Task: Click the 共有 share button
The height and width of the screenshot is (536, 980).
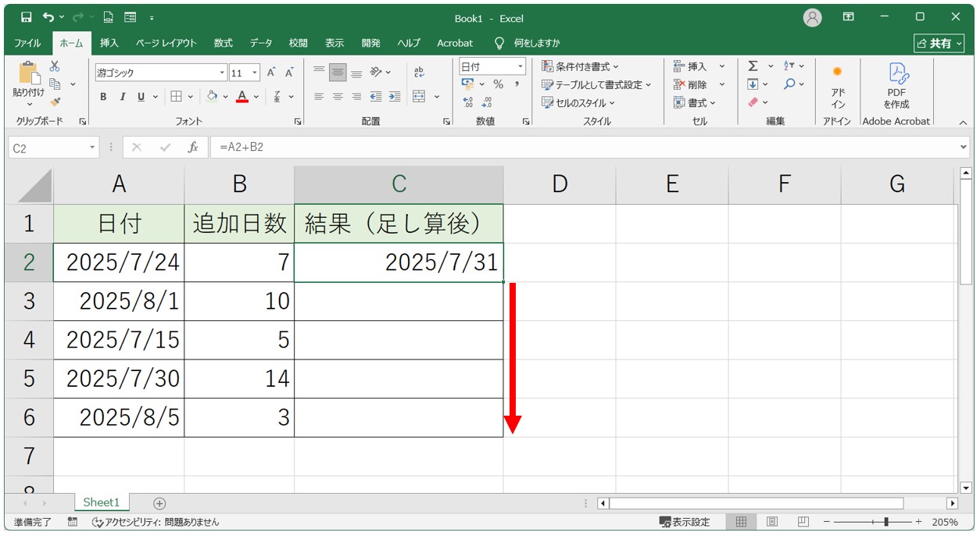Action: tap(940, 44)
